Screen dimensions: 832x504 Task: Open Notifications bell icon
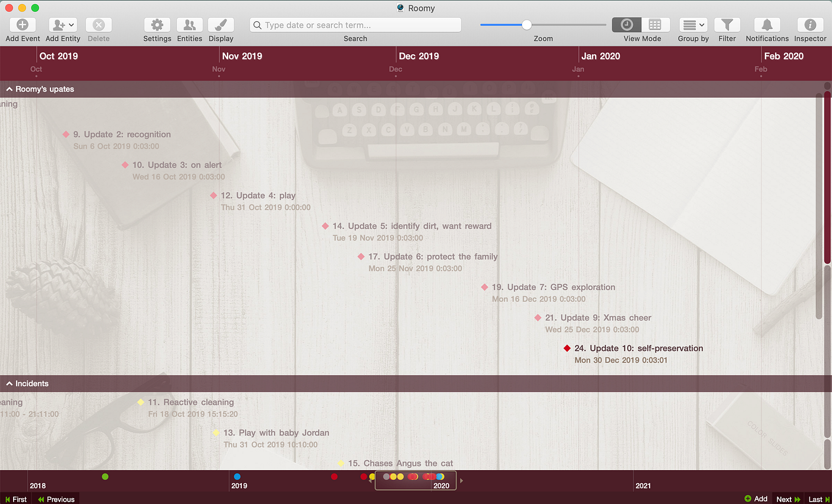pos(767,25)
